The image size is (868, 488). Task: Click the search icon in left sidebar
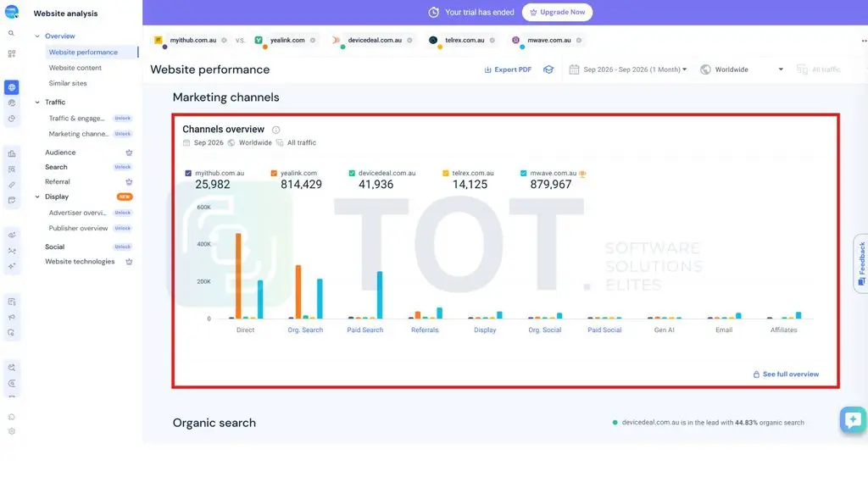[11, 33]
